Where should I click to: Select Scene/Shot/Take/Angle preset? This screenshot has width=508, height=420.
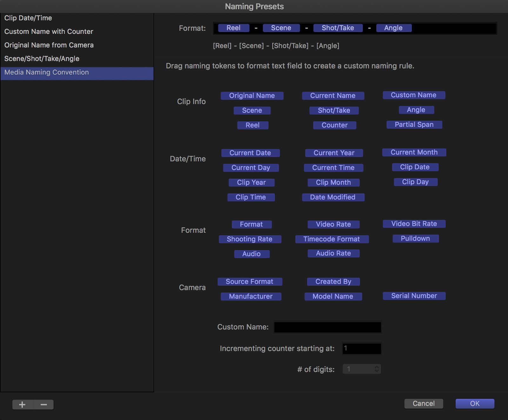point(77,59)
